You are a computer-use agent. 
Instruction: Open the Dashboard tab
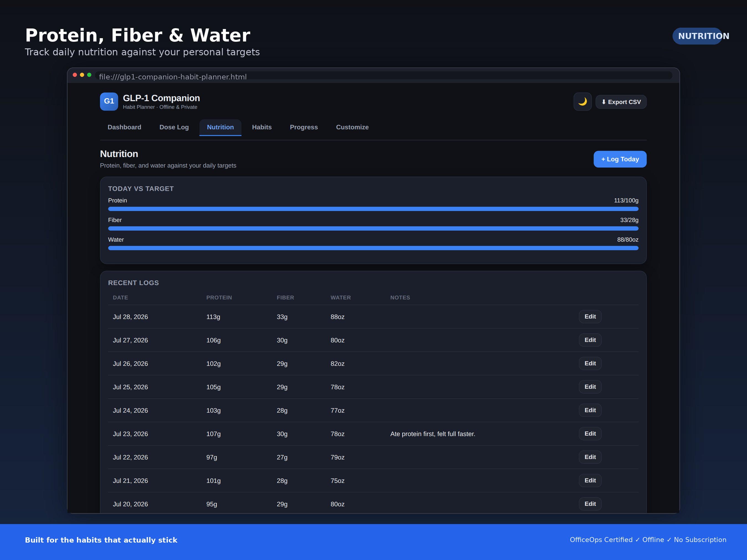[x=124, y=127]
